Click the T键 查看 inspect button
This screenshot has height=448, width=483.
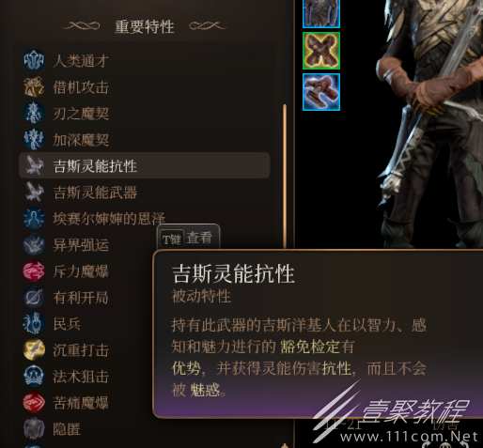[x=188, y=239]
